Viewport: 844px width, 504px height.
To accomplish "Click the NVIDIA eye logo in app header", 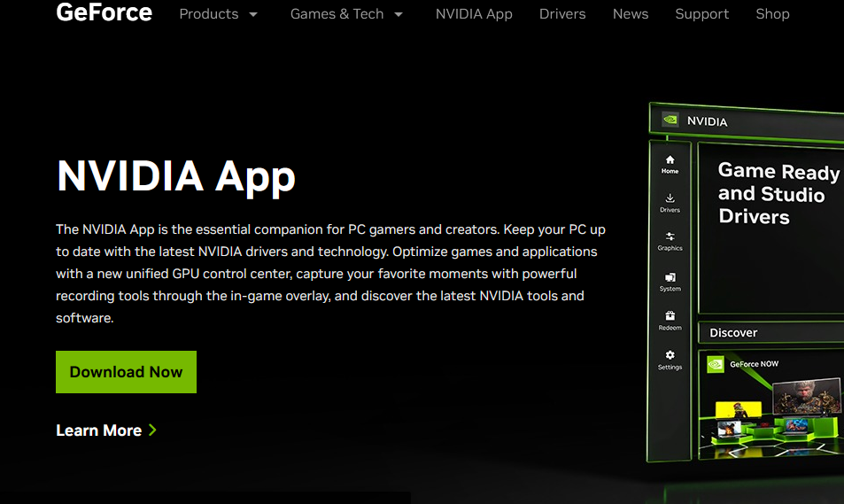I will click(x=670, y=120).
